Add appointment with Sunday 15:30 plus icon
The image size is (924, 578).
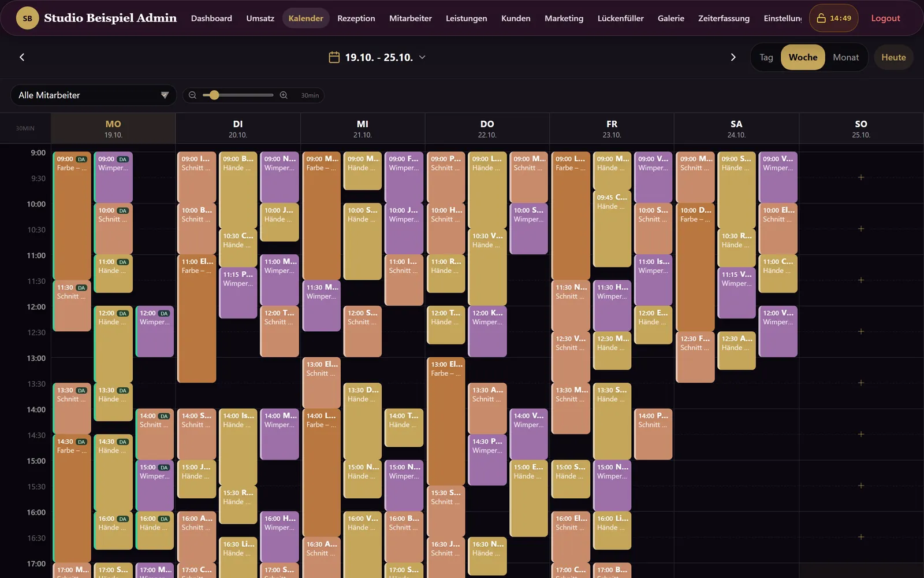coord(860,486)
